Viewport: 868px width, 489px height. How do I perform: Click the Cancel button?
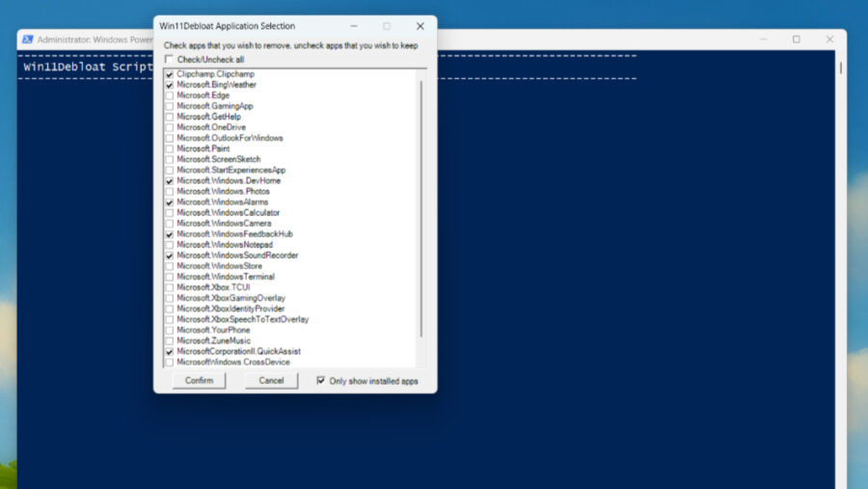(271, 381)
